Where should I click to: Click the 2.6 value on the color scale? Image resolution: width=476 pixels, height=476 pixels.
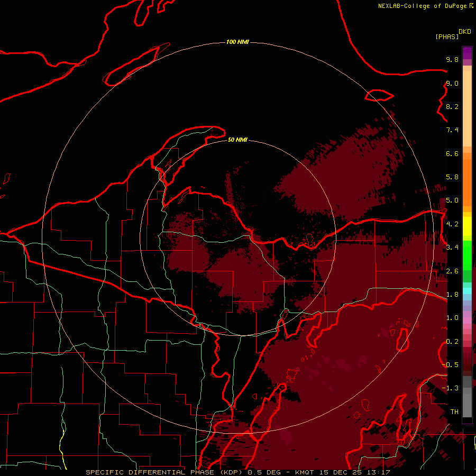[452, 271]
